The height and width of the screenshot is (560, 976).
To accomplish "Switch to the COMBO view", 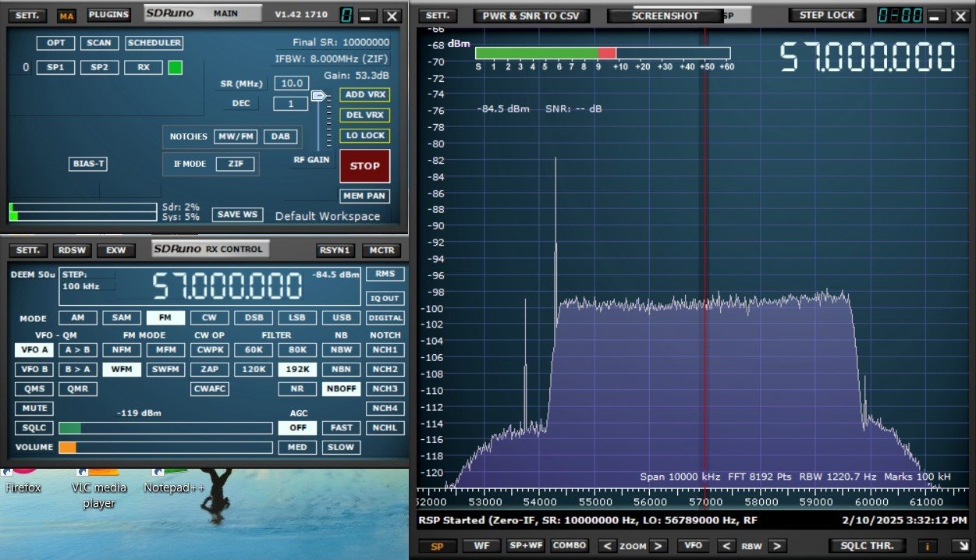I will pos(570,546).
